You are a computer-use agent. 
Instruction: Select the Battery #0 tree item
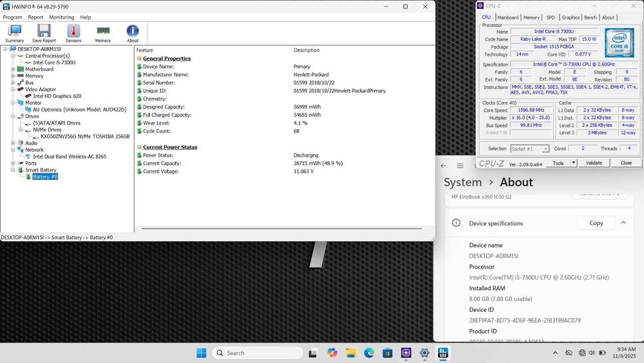click(x=45, y=177)
